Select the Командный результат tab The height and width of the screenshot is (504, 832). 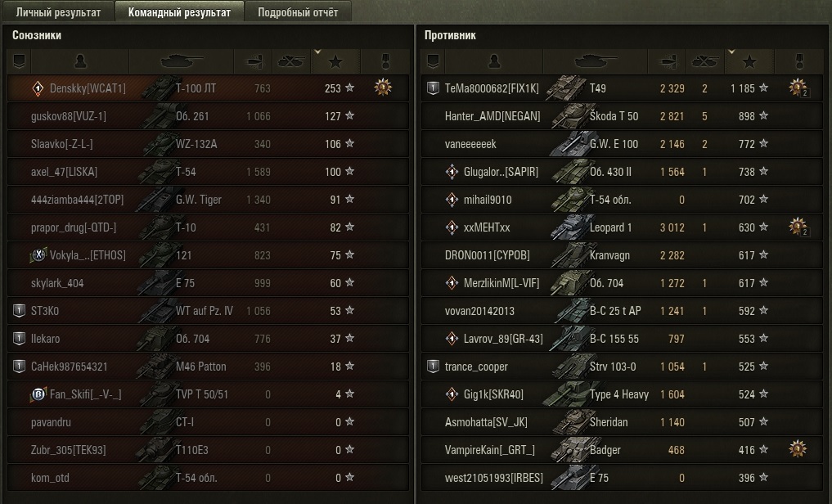179,12
